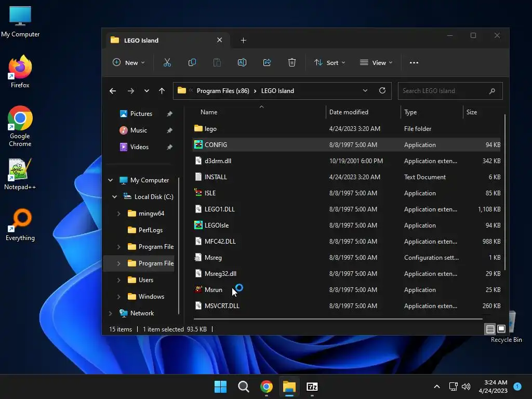Click the Rename icon in toolbar
Screen dimensions: 532x399
242,62
